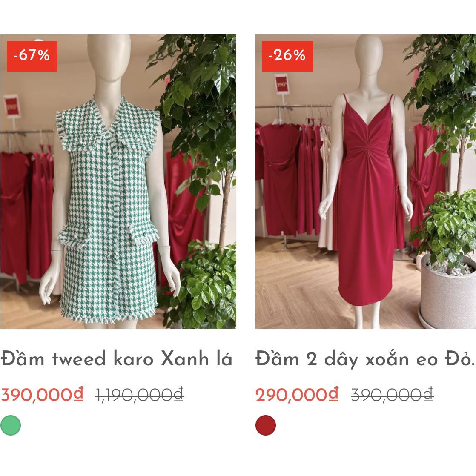
Task: Select the green color swatch
Action: 11,425
